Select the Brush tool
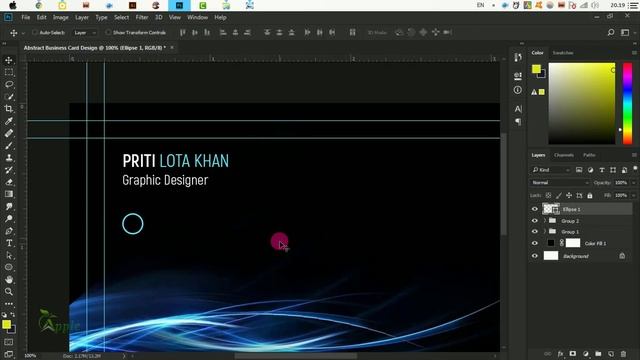 point(9,146)
